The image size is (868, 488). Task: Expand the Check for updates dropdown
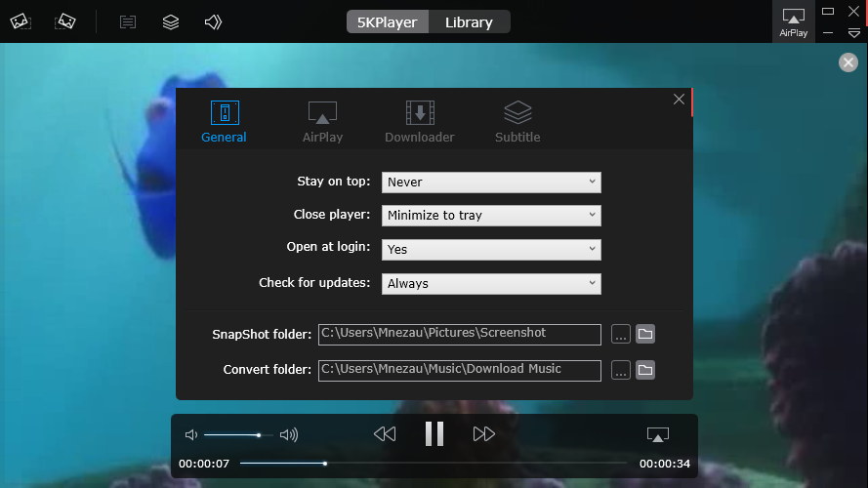tap(491, 284)
